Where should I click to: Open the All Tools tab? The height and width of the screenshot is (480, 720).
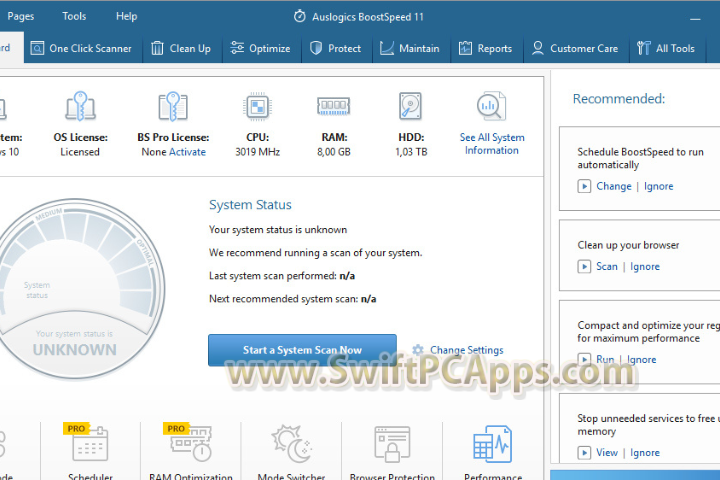[666, 48]
